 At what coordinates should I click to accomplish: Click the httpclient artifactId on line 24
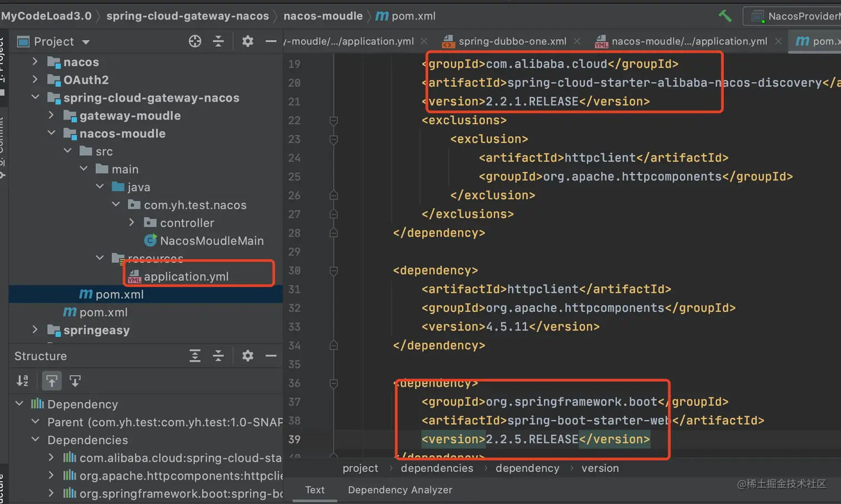(600, 158)
